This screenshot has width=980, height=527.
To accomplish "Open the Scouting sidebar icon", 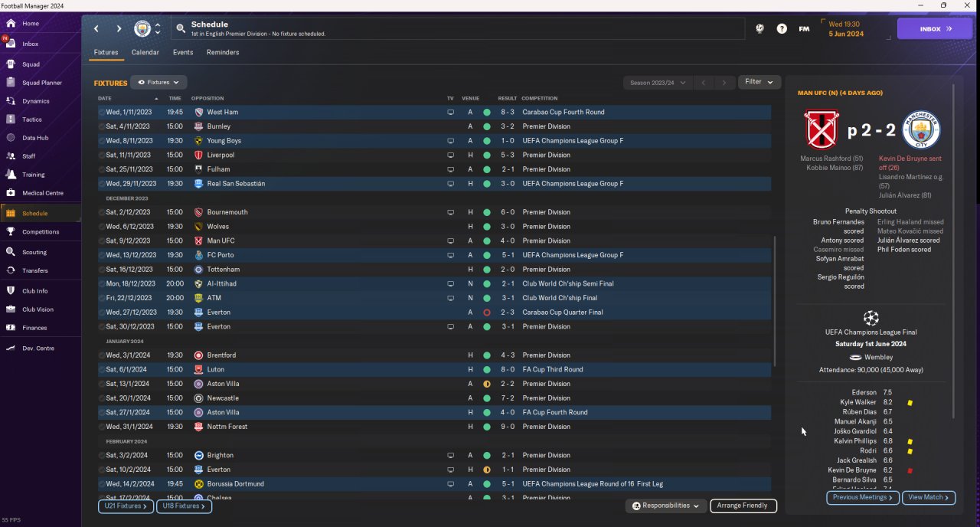I will (x=11, y=252).
